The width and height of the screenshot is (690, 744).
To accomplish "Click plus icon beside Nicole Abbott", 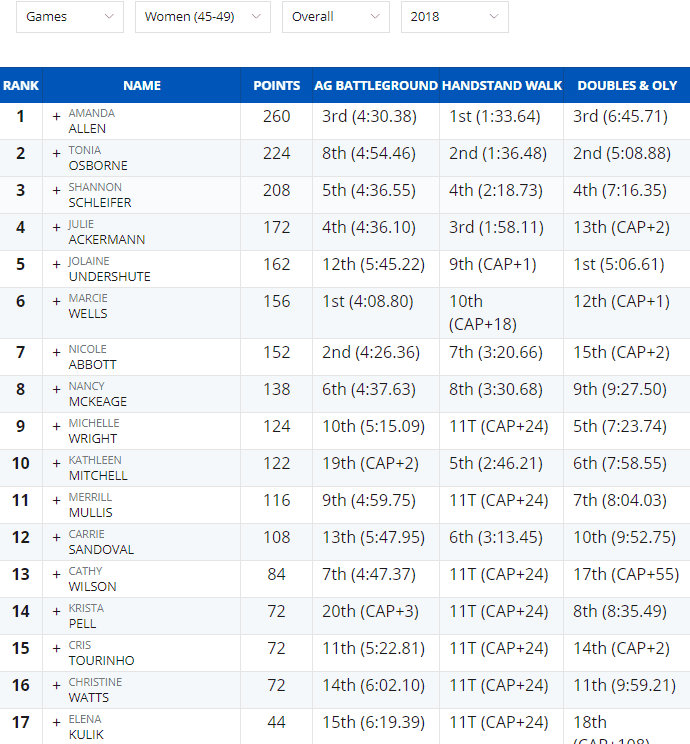I will tap(56, 353).
